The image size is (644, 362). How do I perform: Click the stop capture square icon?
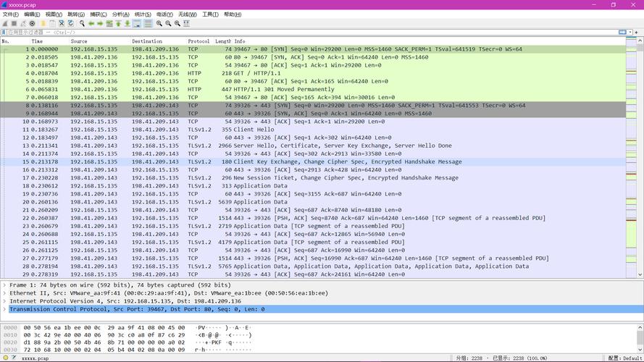pyautogui.click(x=14, y=24)
